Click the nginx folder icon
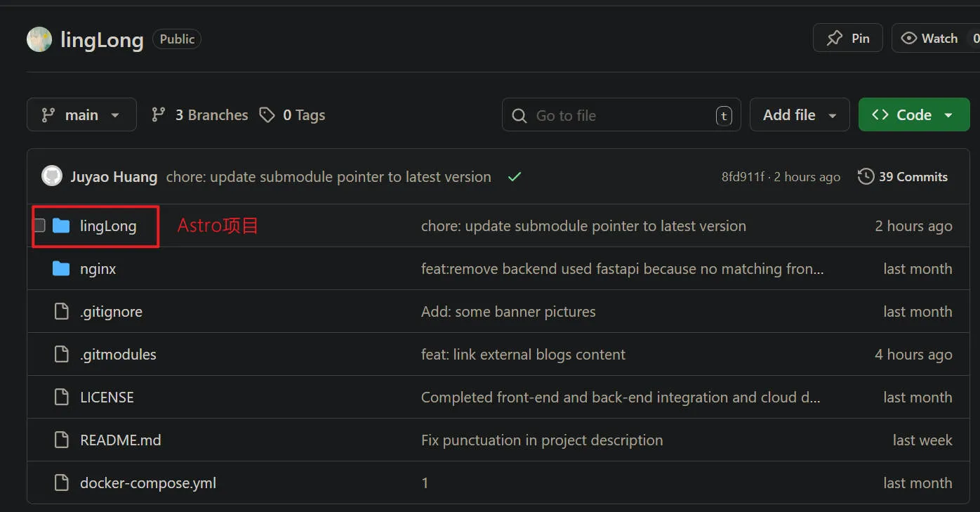The image size is (980, 512). point(62,269)
